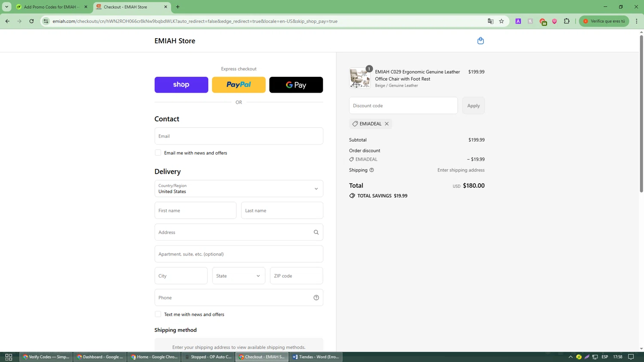Open Home - Google Chrome taskbar window
This screenshot has height=362, width=644.
(154, 357)
